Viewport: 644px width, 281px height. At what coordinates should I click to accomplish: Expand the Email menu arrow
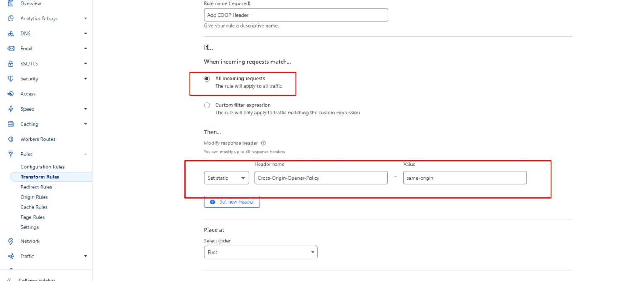86,49
